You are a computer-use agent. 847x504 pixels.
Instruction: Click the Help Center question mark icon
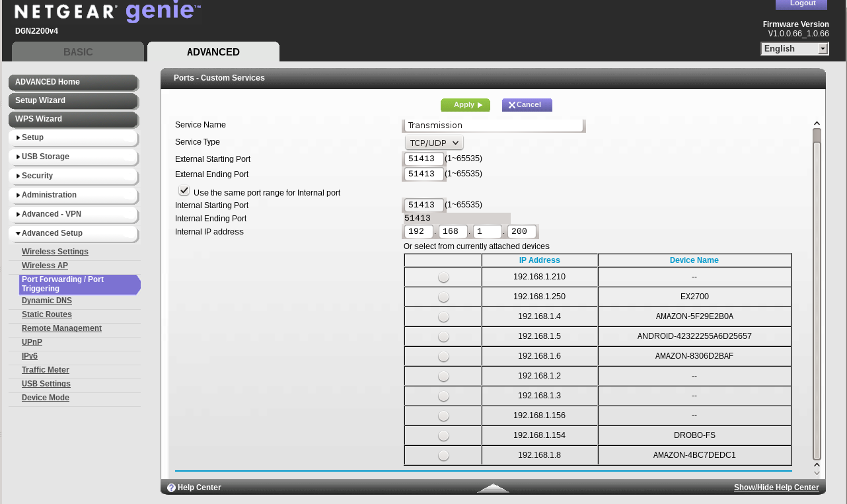point(171,487)
